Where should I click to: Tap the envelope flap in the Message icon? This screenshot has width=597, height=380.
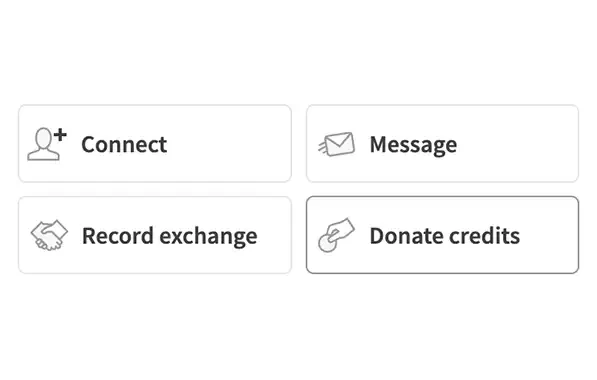(338, 139)
